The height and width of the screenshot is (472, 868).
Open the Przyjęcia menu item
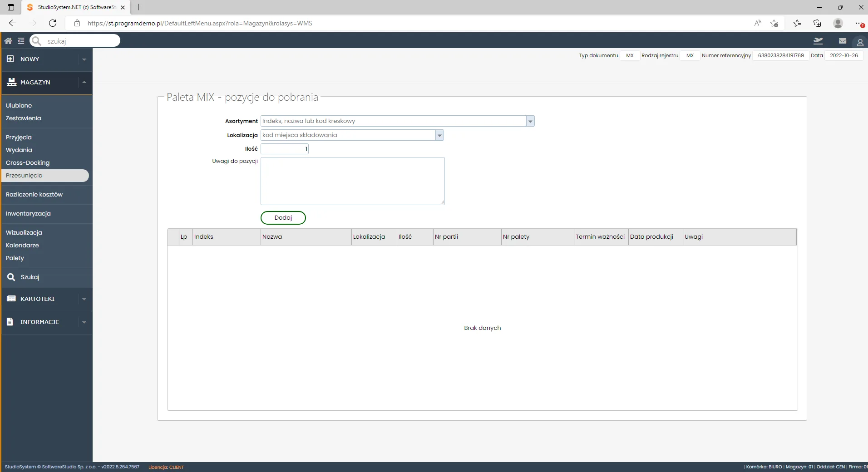tap(19, 137)
